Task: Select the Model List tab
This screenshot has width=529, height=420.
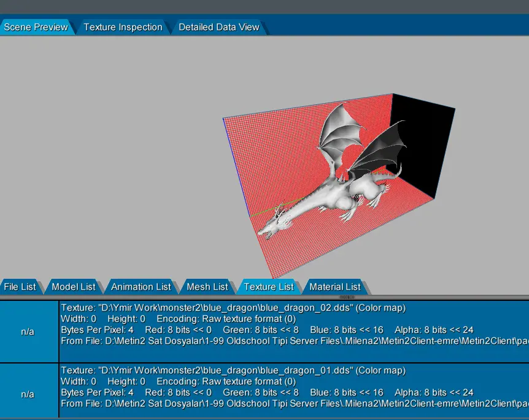Action: coord(74,287)
